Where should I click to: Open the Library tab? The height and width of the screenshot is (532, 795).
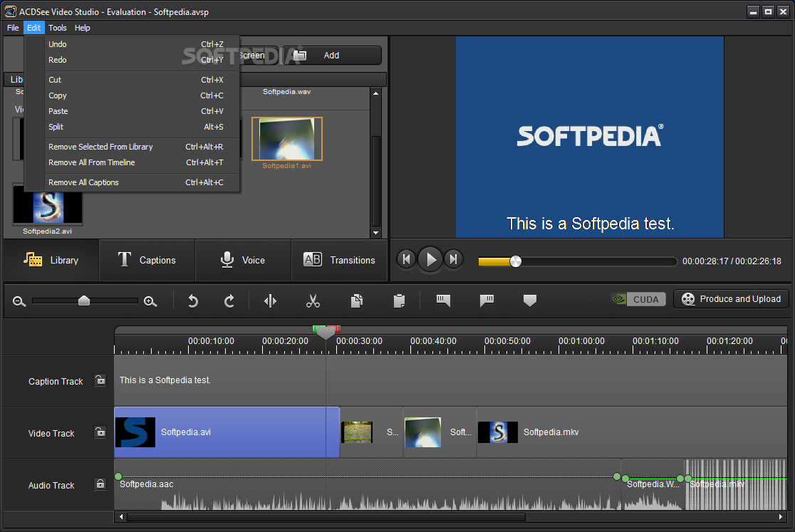coord(51,261)
